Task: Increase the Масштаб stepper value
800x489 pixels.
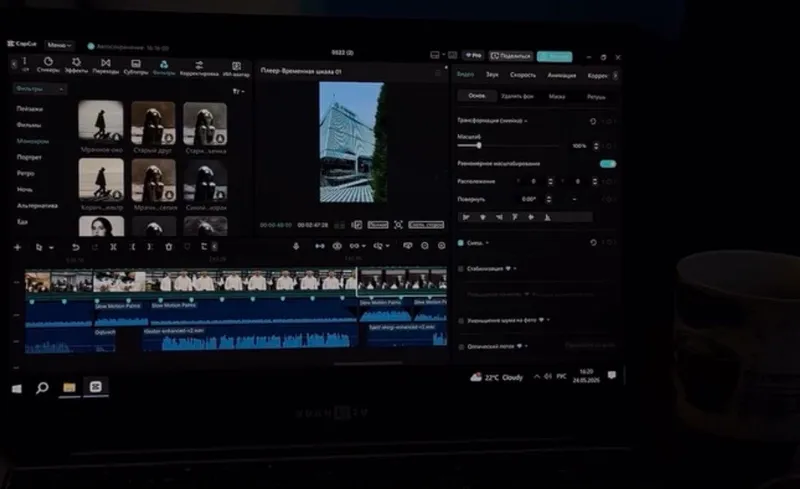Action: click(x=596, y=144)
